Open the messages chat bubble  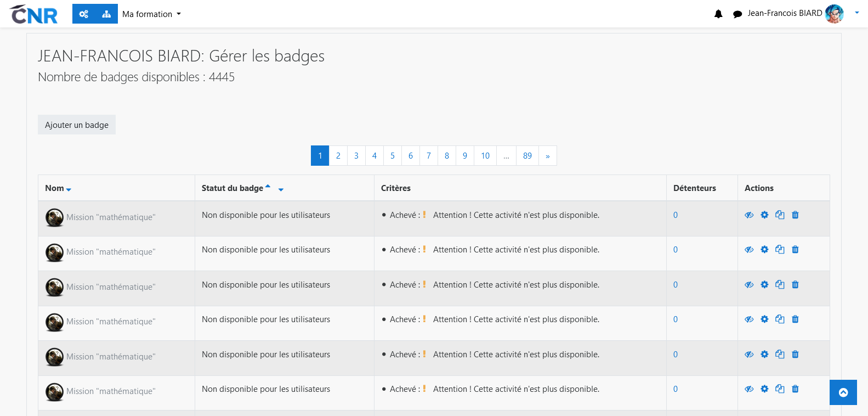737,14
